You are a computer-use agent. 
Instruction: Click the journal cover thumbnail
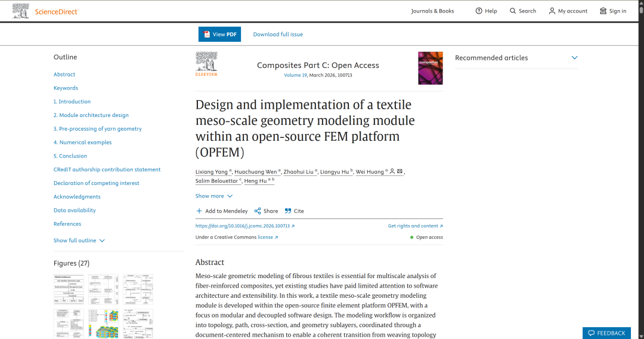coord(431,68)
